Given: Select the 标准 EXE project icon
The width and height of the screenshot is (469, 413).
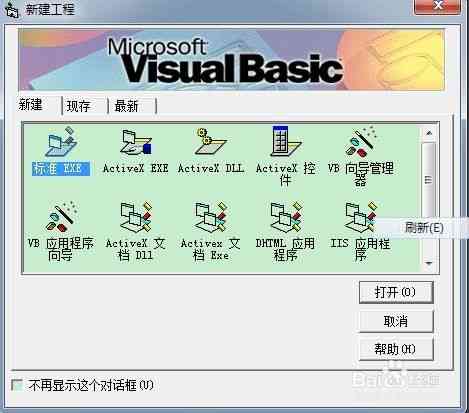Looking at the screenshot, I should (61, 142).
